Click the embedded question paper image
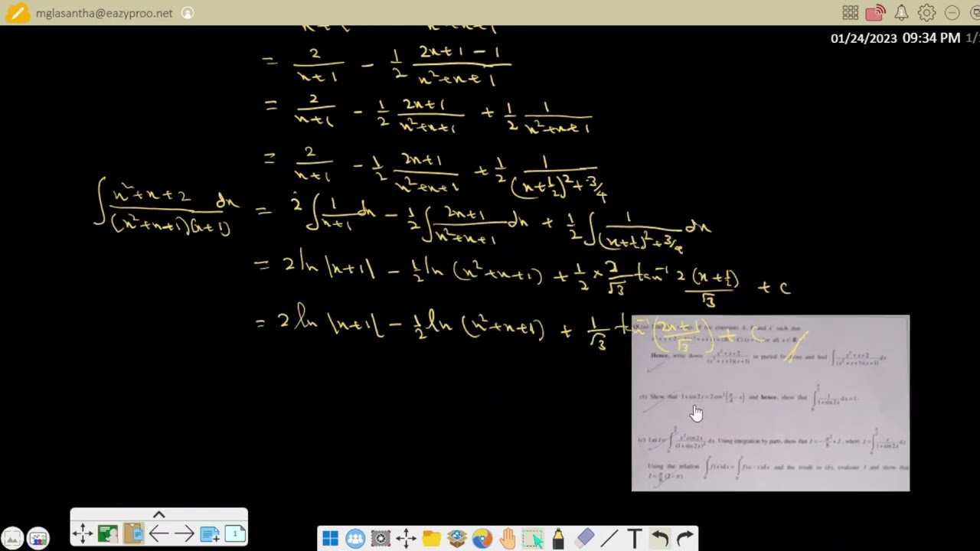Screen dimensions: 980x551 coord(770,403)
